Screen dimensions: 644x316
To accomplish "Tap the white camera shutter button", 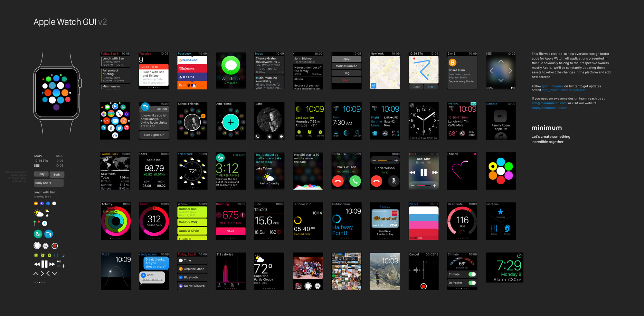I will 308,286.
